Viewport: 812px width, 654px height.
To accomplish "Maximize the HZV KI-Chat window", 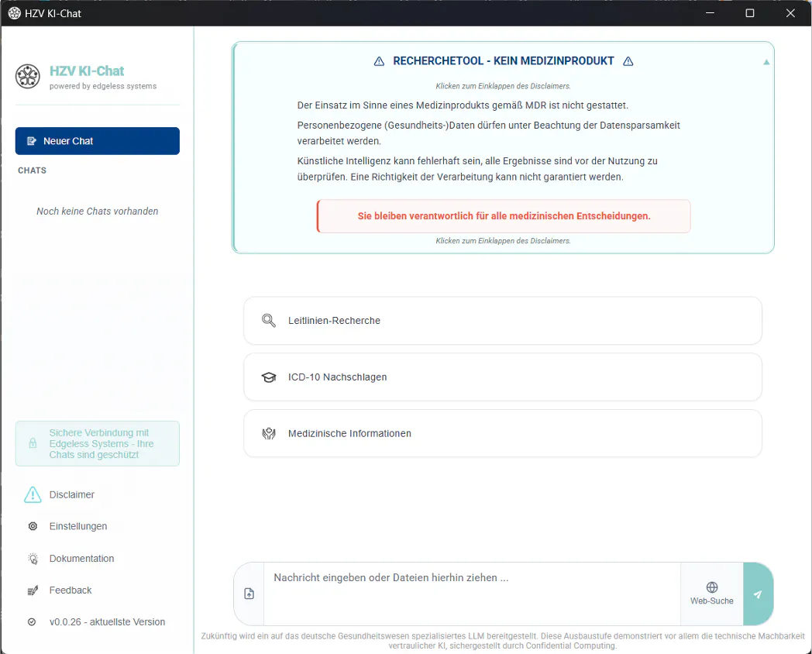I will 750,13.
